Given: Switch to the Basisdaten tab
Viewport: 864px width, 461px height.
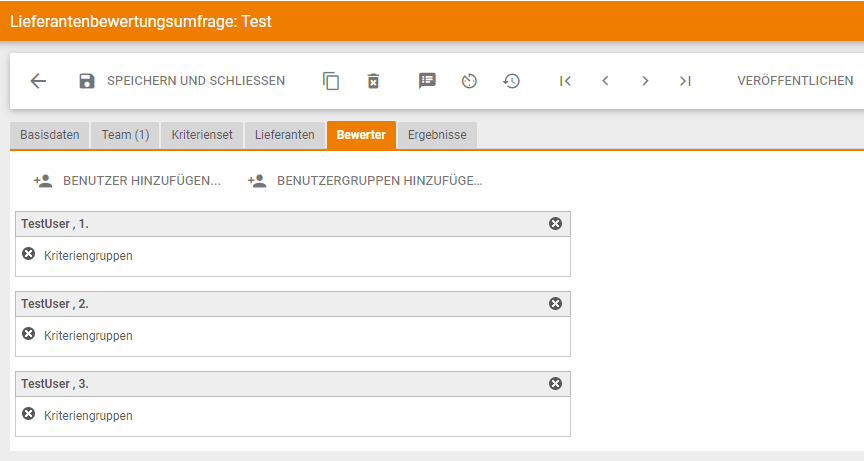Looking at the screenshot, I should 50,135.
